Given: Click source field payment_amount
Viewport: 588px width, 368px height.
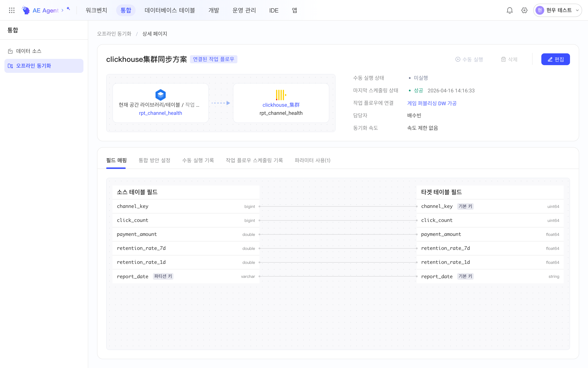Looking at the screenshot, I should click(x=186, y=234).
